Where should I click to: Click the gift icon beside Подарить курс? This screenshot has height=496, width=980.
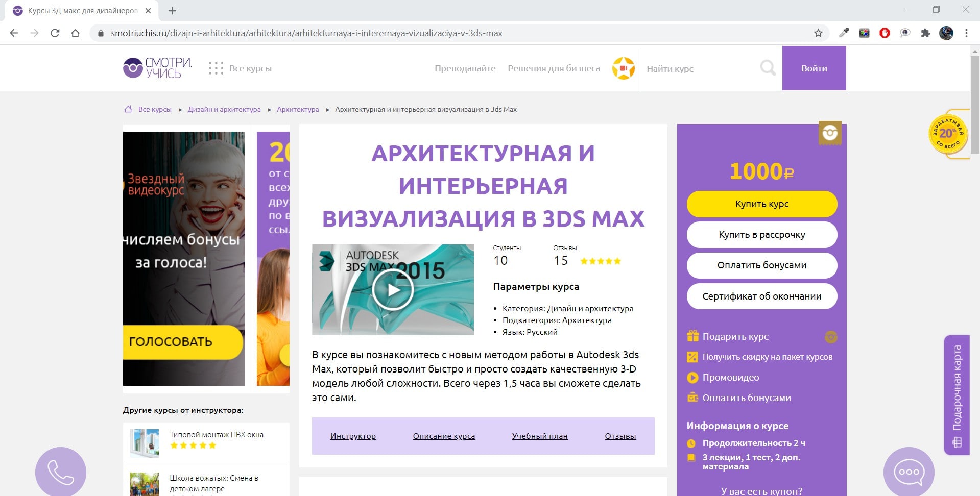(692, 336)
